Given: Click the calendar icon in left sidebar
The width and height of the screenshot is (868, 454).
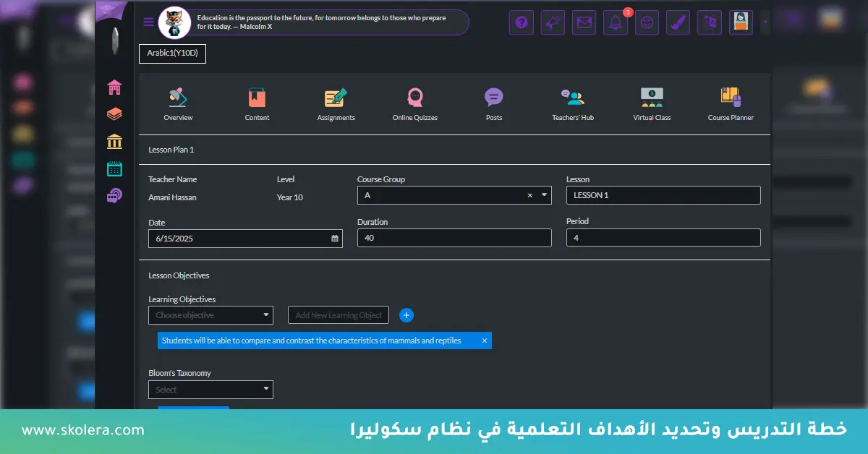Looking at the screenshot, I should click(114, 169).
